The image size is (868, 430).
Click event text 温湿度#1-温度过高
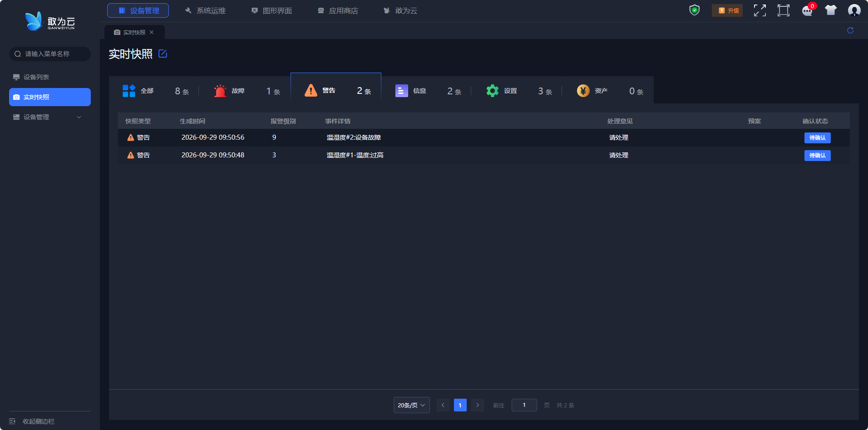coord(355,155)
